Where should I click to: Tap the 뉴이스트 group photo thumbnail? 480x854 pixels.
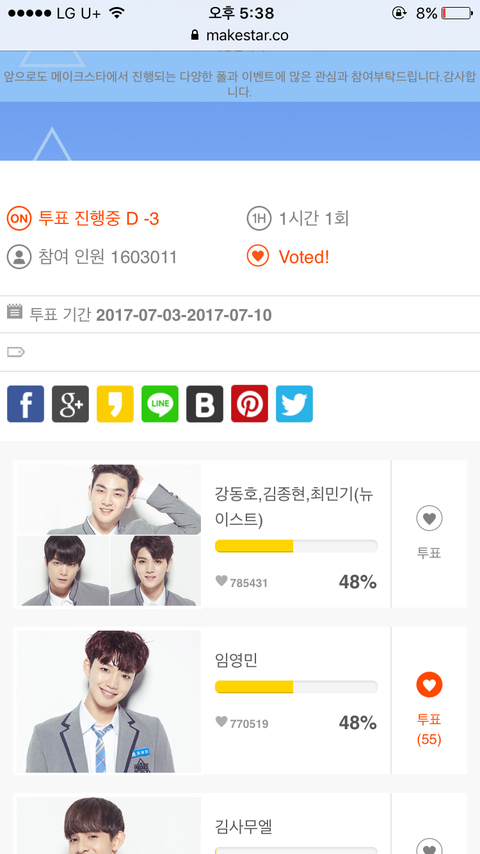tap(109, 535)
